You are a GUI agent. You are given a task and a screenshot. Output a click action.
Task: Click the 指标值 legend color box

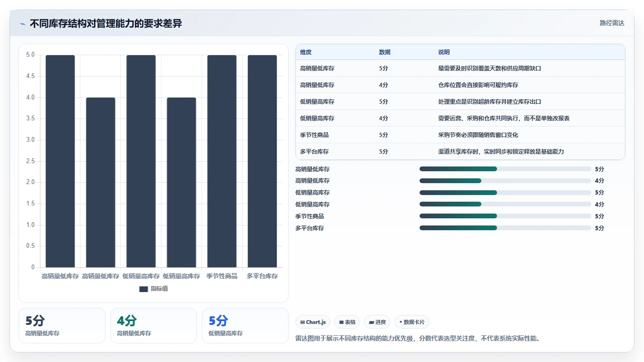click(144, 289)
